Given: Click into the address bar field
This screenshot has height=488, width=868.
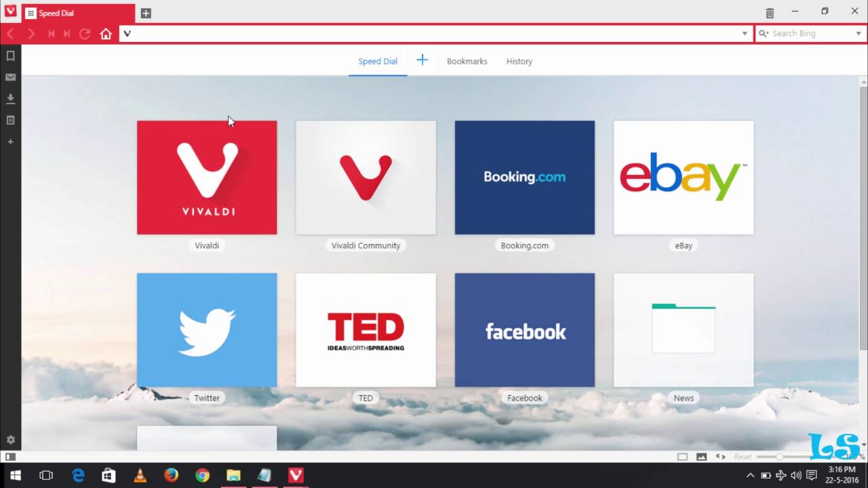Looking at the screenshot, I should coord(436,33).
